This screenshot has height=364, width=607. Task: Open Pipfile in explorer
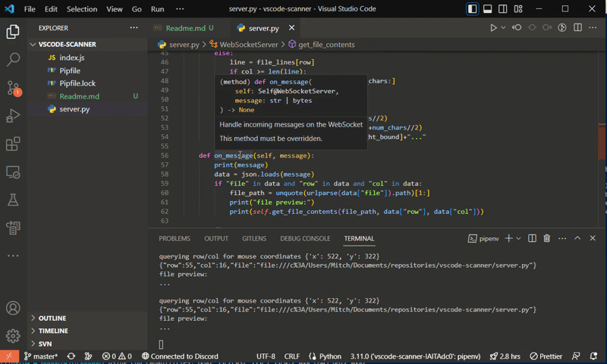point(70,71)
